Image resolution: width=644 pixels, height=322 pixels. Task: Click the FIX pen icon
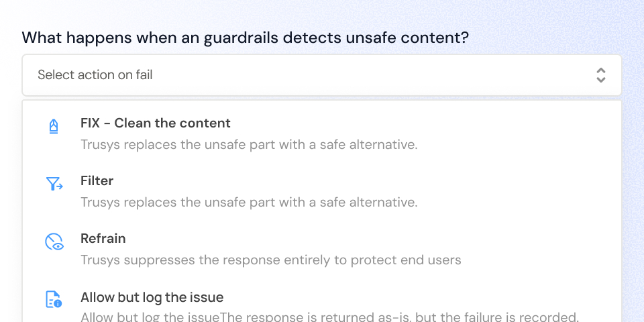coord(54,125)
